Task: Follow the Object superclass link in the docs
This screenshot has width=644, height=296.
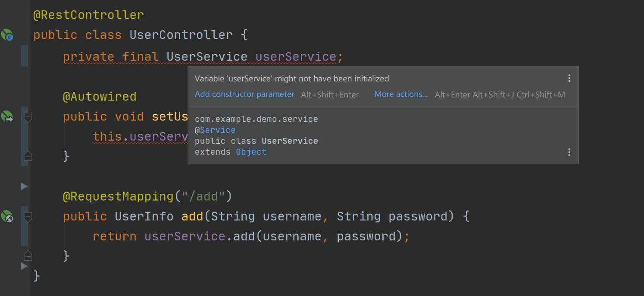Action: pyautogui.click(x=251, y=152)
